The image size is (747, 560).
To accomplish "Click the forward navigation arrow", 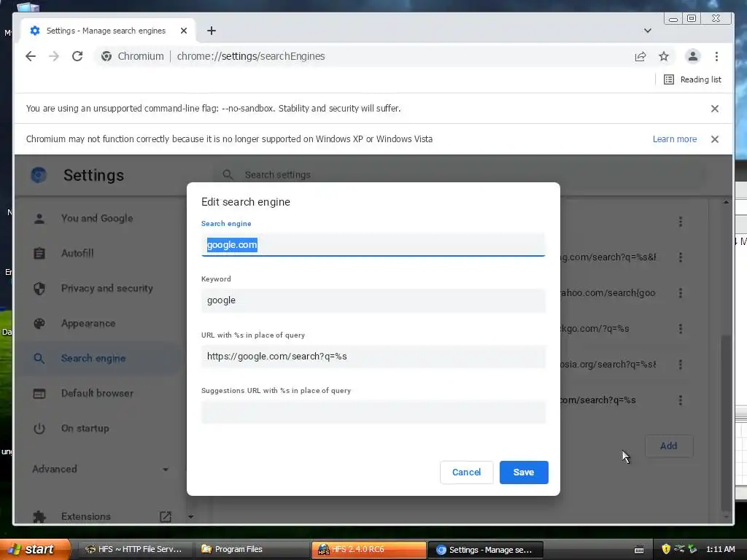I will pyautogui.click(x=54, y=56).
